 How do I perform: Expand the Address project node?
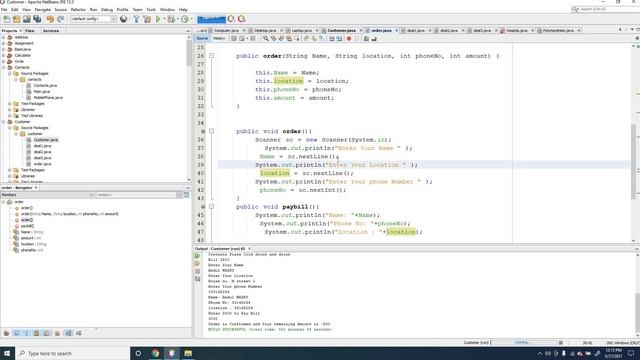pyautogui.click(x=4, y=37)
